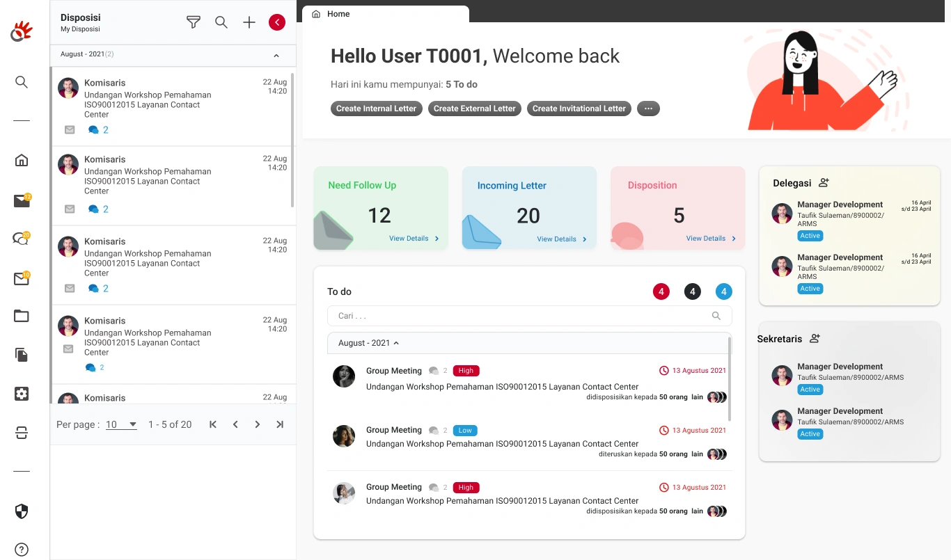Collapse the August - 2021 disposisi group

click(x=276, y=56)
